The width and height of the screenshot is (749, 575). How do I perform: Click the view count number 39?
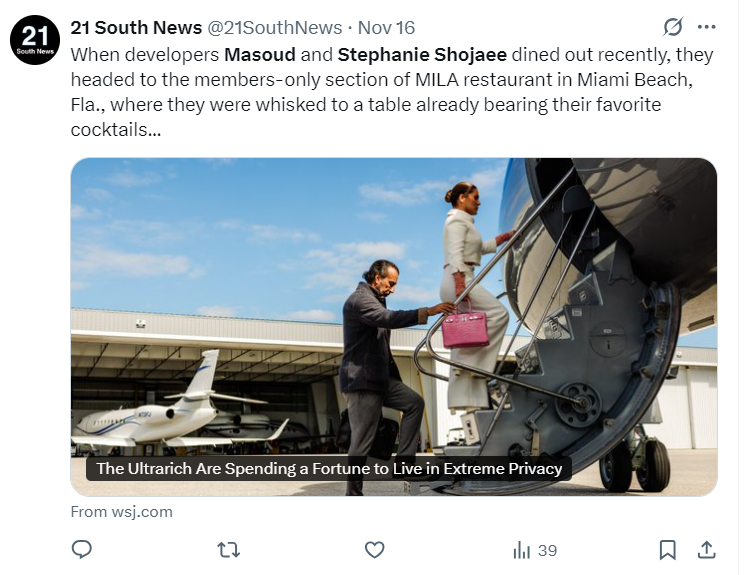tap(547, 549)
